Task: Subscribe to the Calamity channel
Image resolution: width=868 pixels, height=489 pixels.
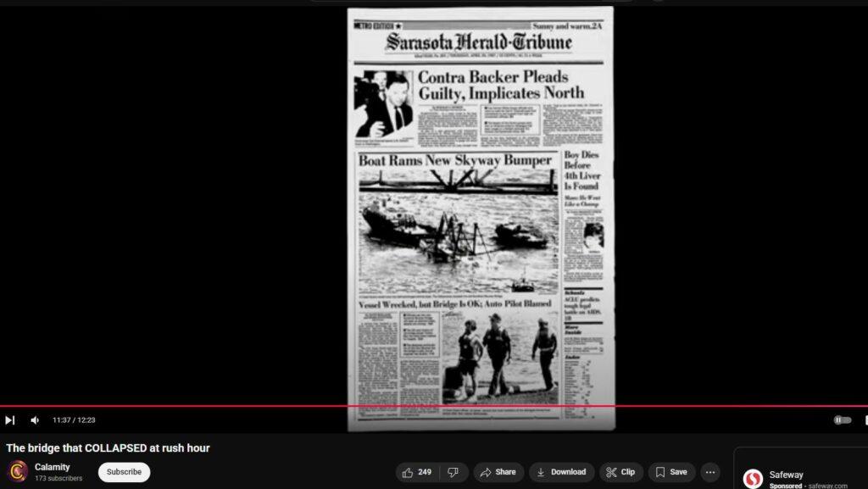Action: pyautogui.click(x=124, y=472)
